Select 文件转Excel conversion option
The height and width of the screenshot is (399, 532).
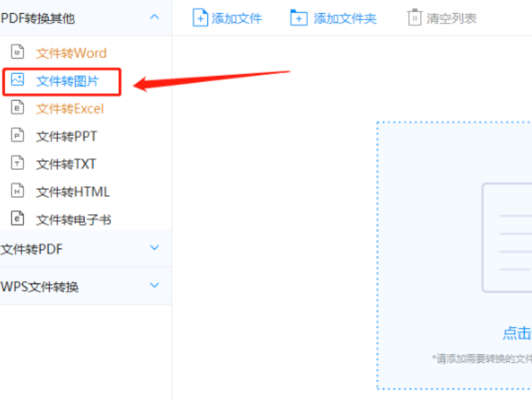70,108
